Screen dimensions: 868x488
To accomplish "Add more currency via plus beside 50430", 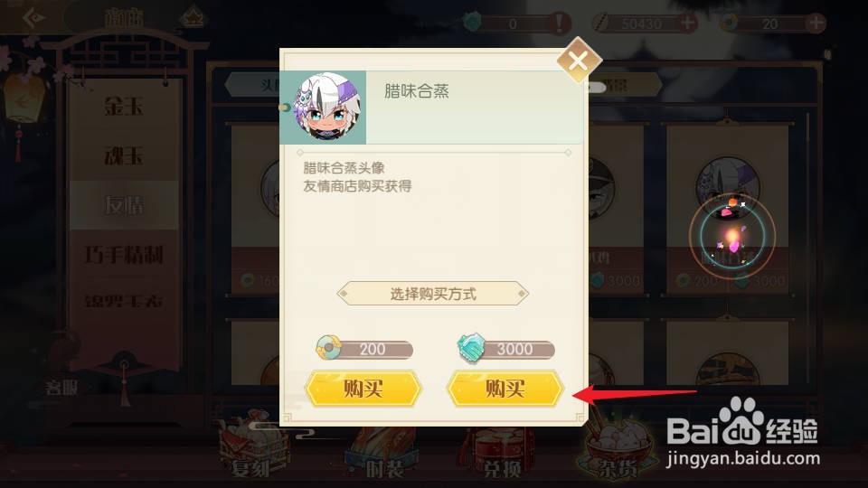I will (x=687, y=23).
